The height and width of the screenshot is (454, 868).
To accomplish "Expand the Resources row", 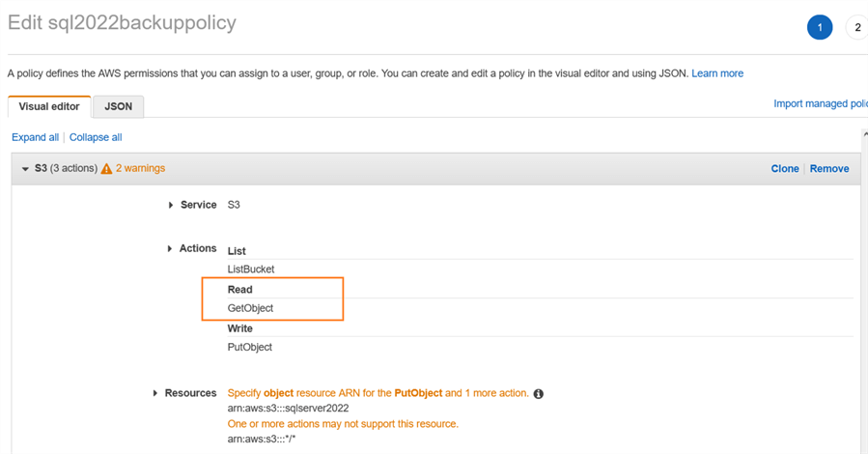I will (x=155, y=393).
